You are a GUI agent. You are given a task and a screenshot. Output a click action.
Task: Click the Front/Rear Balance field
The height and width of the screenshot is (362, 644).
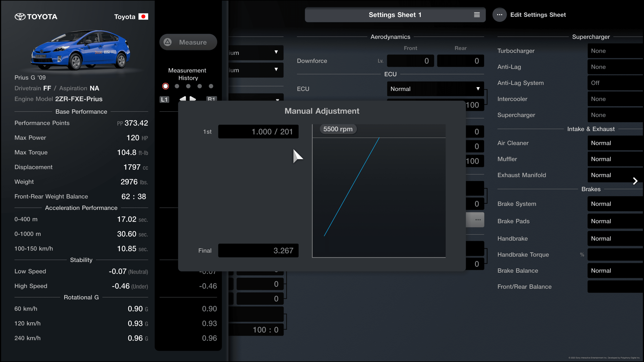[x=615, y=287]
